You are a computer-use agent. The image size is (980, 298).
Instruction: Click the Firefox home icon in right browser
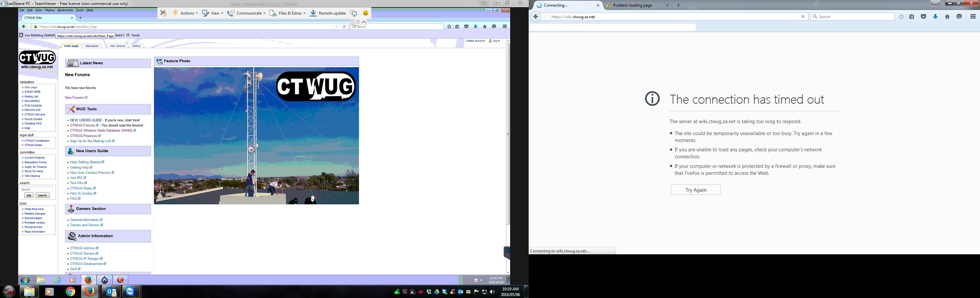[947, 17]
